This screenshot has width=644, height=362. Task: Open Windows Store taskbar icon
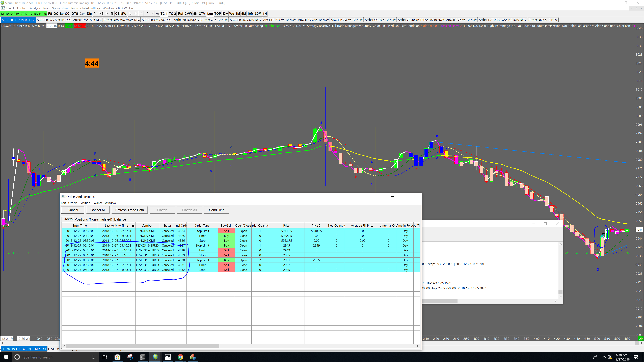pyautogui.click(x=117, y=357)
